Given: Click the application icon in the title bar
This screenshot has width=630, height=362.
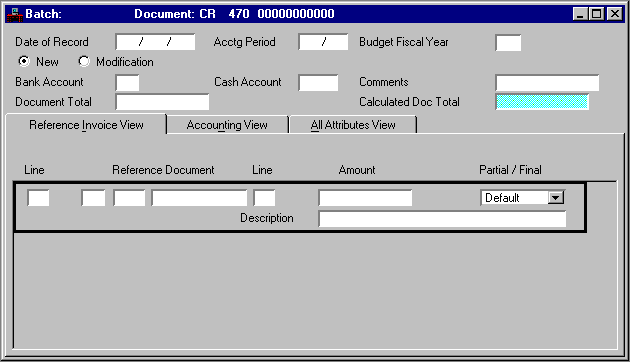Looking at the screenshot, I should pyautogui.click(x=15, y=14).
